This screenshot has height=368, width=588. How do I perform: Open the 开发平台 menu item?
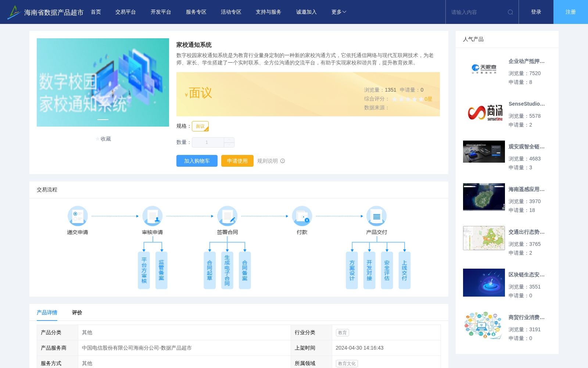(161, 12)
